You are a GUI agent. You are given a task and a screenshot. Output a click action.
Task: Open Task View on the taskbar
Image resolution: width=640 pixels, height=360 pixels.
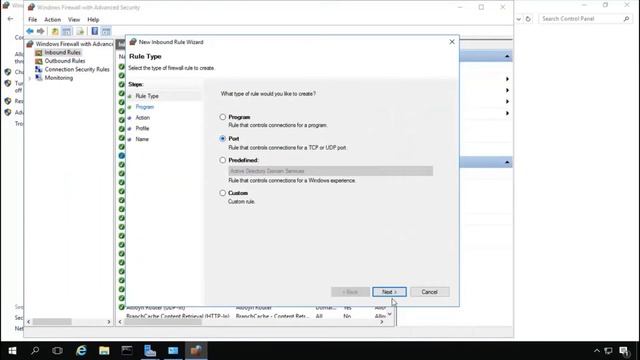click(x=58, y=351)
